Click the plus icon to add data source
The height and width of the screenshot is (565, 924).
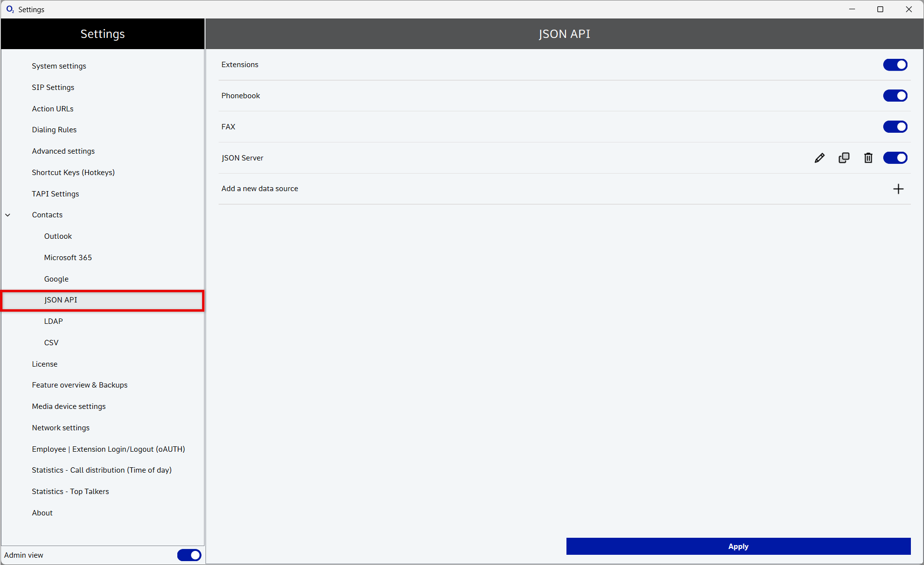(x=898, y=189)
